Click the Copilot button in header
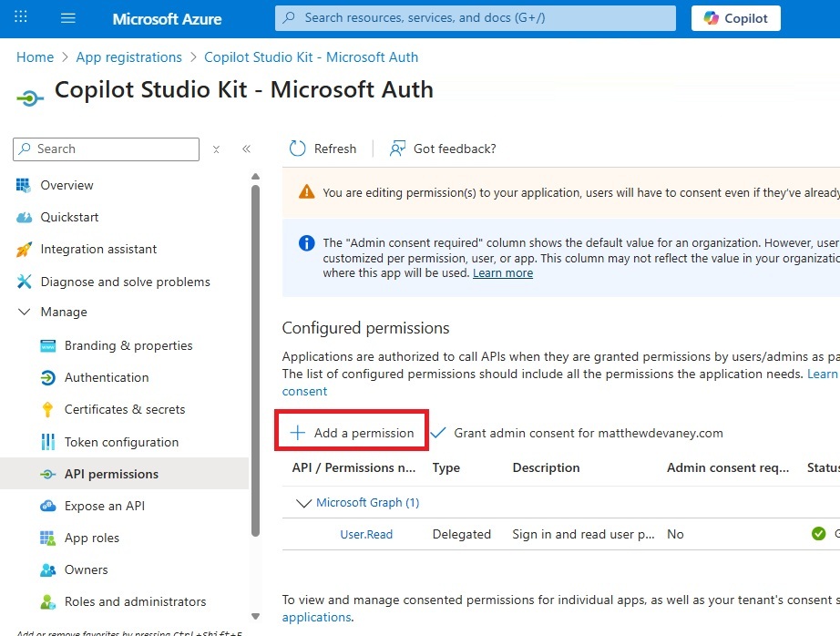Image resolution: width=840 pixels, height=636 pixels. tap(735, 18)
